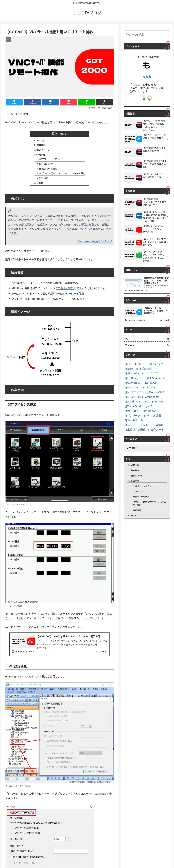Open the ユーティリティメインメニューの表示方法 blog card
Image resolution: width=174 pixels, height=868 pixels.
[x=59, y=644]
